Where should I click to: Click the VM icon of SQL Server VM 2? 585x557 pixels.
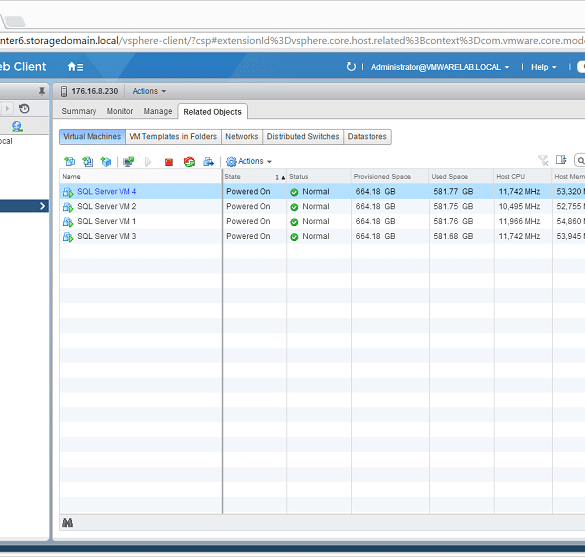click(68, 207)
